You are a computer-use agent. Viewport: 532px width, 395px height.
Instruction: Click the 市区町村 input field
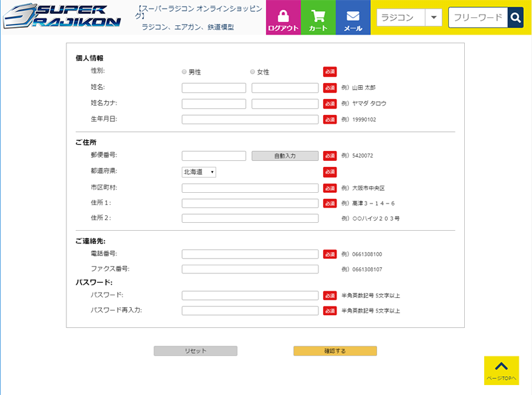[x=250, y=188]
